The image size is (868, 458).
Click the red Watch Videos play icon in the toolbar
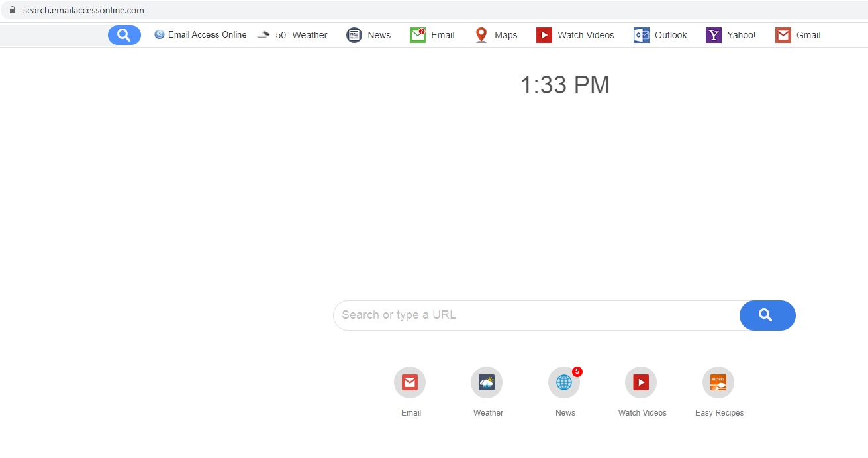click(544, 35)
